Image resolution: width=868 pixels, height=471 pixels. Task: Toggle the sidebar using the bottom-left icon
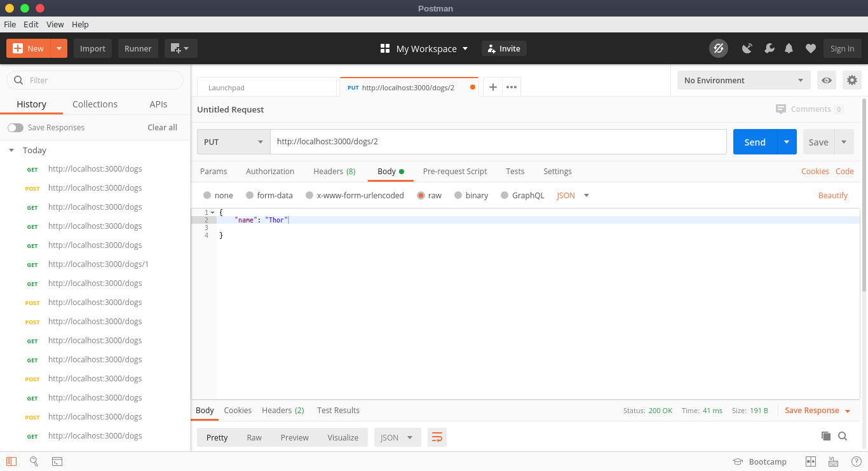coord(11,461)
